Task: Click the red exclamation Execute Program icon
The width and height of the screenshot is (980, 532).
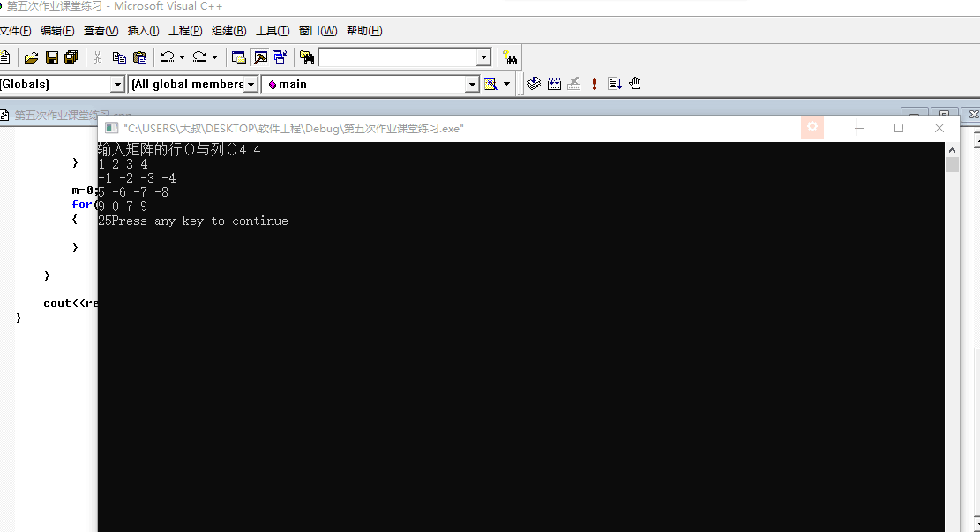Action: [595, 83]
